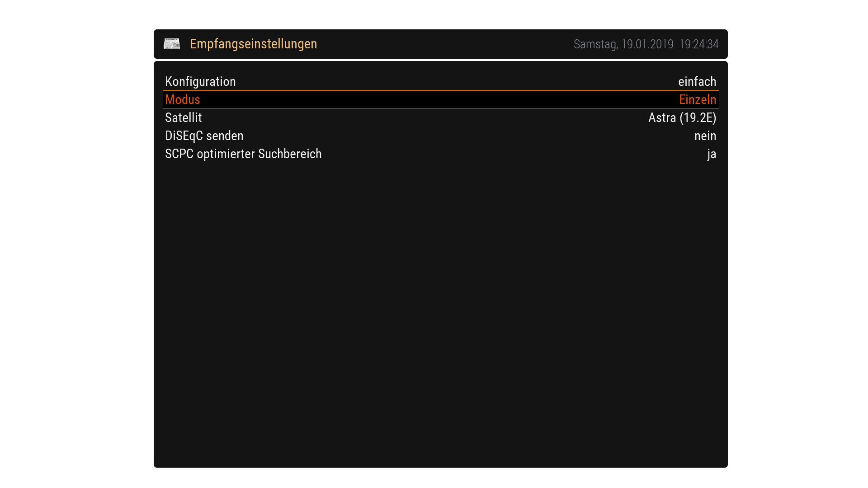
Task: Toggle the "nein" value for DiSEqC senden
Action: pos(705,136)
